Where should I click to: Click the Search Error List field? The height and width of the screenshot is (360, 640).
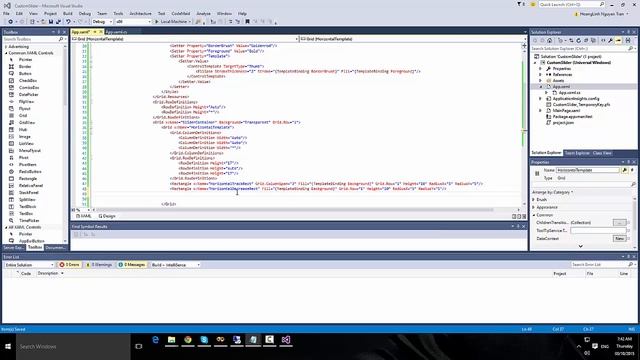point(603,265)
